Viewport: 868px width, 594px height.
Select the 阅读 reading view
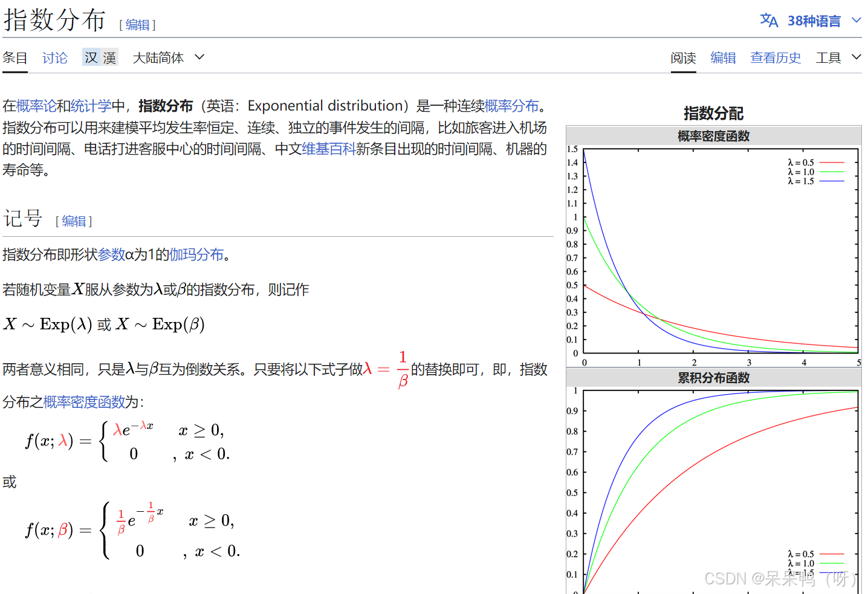[683, 57]
